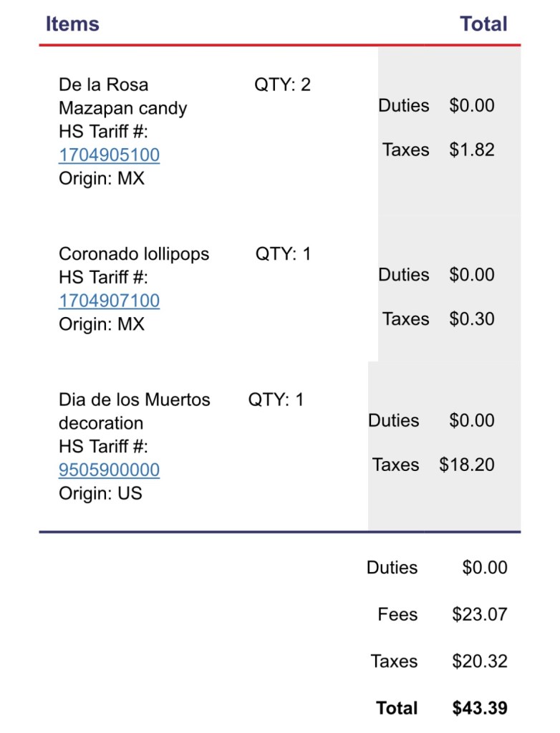Click the summary Fees amount $23.07

(480, 614)
